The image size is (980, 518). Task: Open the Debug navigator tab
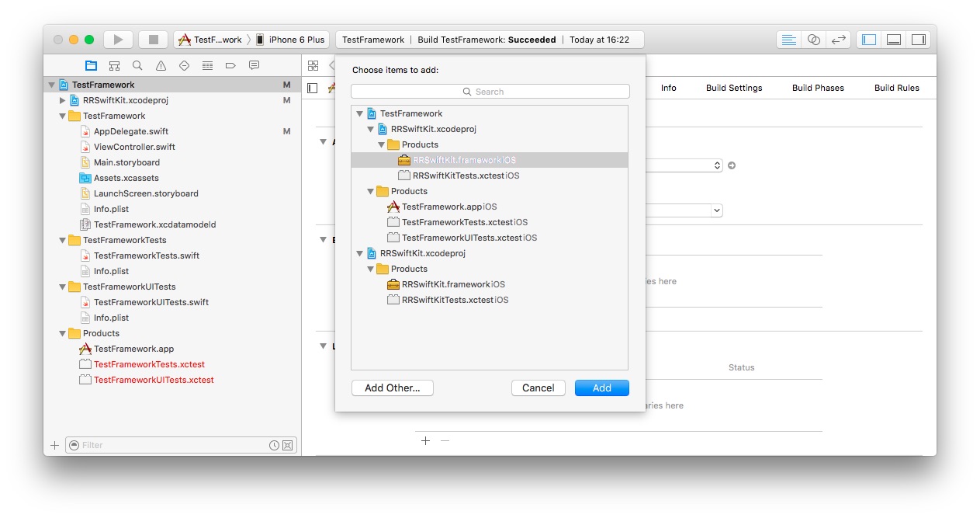pyautogui.click(x=207, y=66)
